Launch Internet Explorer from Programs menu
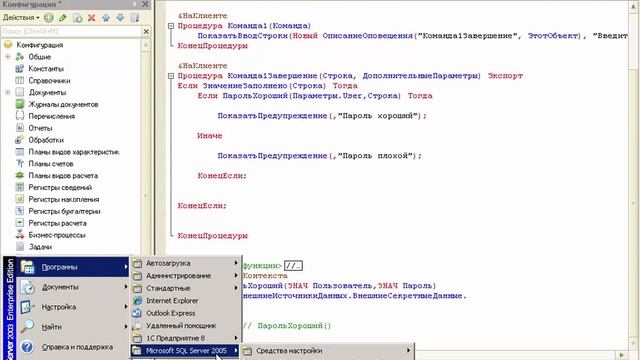This screenshot has height=360, width=640. [x=186, y=301]
